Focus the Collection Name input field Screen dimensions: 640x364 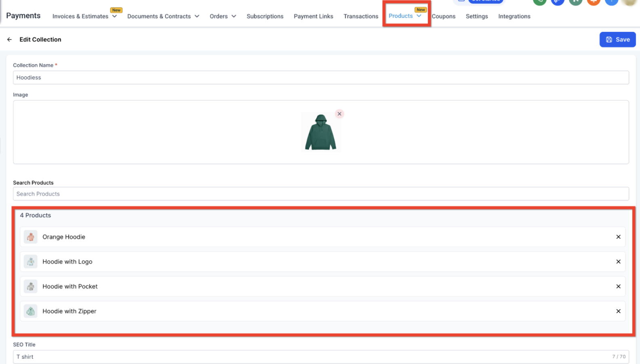(x=320, y=77)
